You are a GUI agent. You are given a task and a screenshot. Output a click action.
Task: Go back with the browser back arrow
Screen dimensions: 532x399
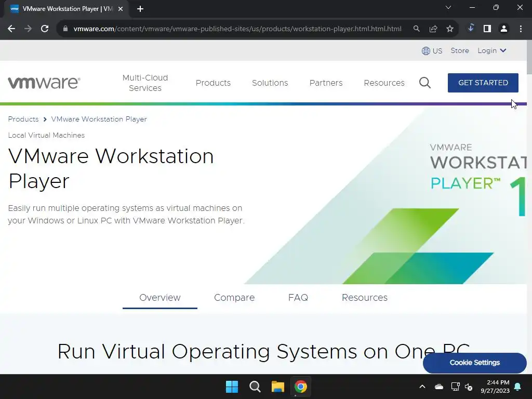pos(11,29)
